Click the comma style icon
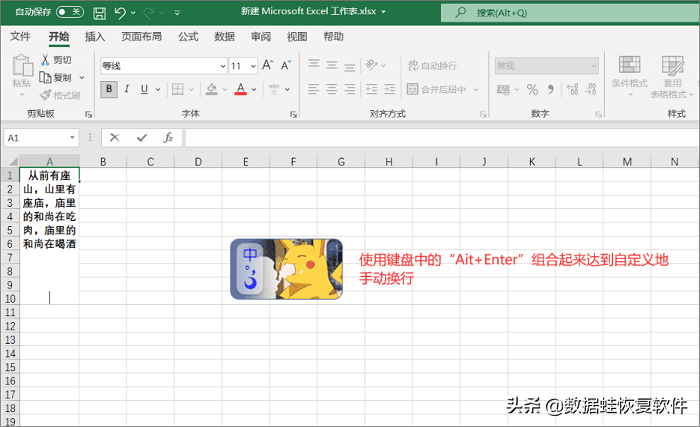Viewport: 700px width, 427px height. tap(551, 90)
